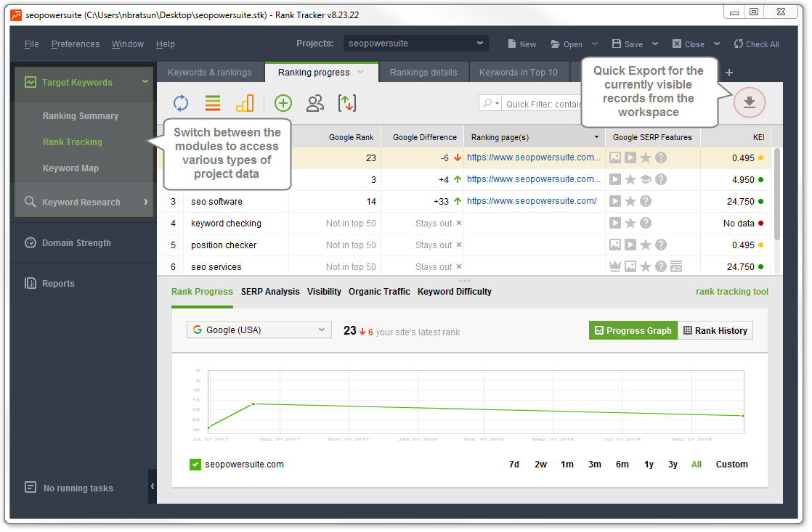Viewport: 812px width, 532px height.
Task: Open the seopowersuite.com link for seo software
Action: (x=532, y=201)
